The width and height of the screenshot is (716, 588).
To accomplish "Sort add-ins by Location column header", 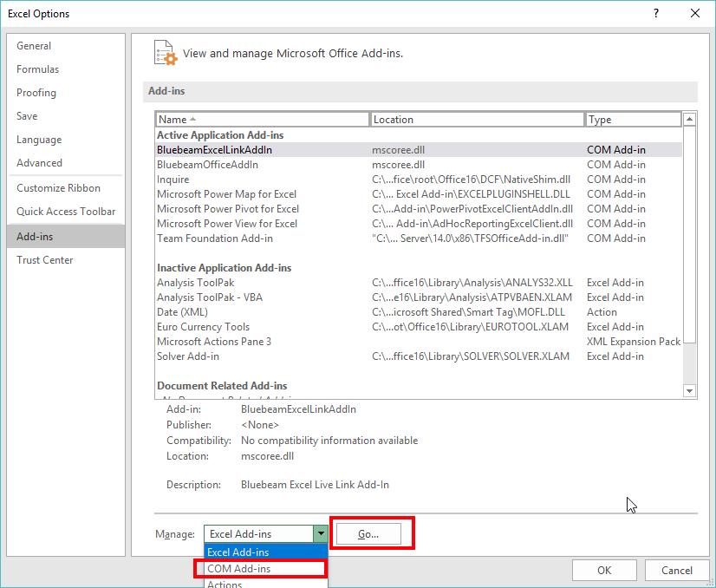I will (477, 119).
